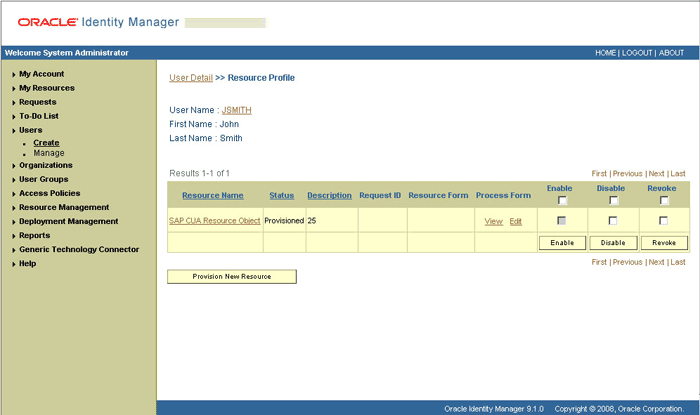Screen dimensions: 700x415
Task: Click the Enable button
Action: pyautogui.click(x=562, y=243)
